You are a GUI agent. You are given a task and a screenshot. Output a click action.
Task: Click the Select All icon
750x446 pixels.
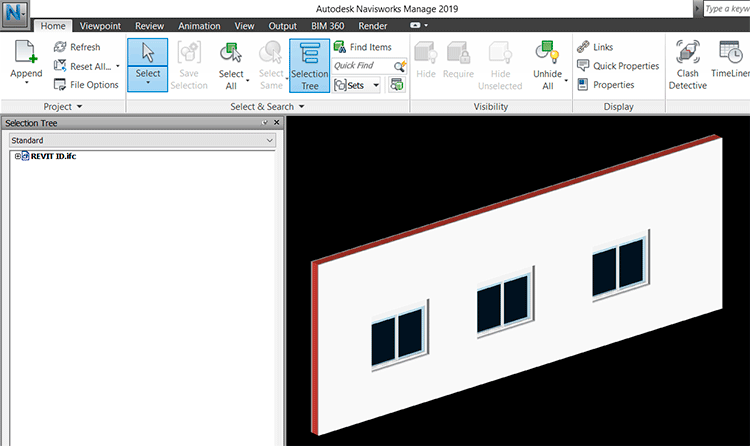[231, 53]
